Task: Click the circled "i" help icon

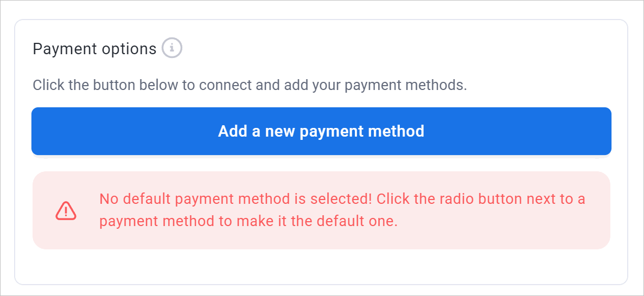Action: pyautogui.click(x=171, y=48)
